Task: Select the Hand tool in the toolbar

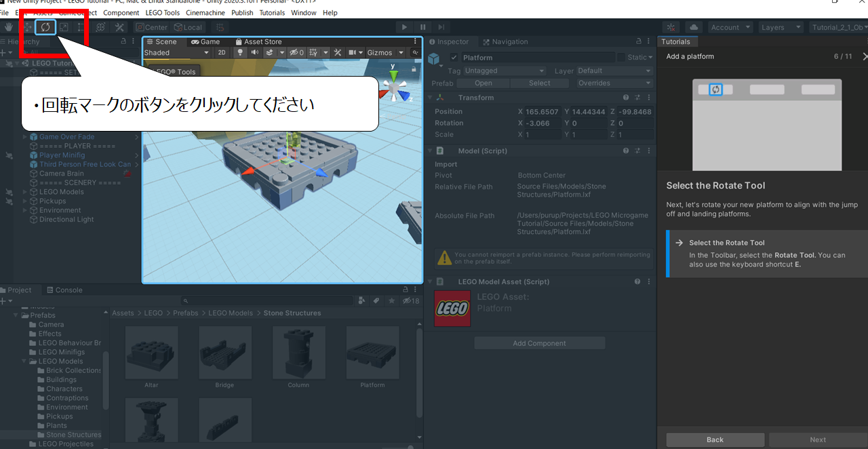Action: (9, 27)
